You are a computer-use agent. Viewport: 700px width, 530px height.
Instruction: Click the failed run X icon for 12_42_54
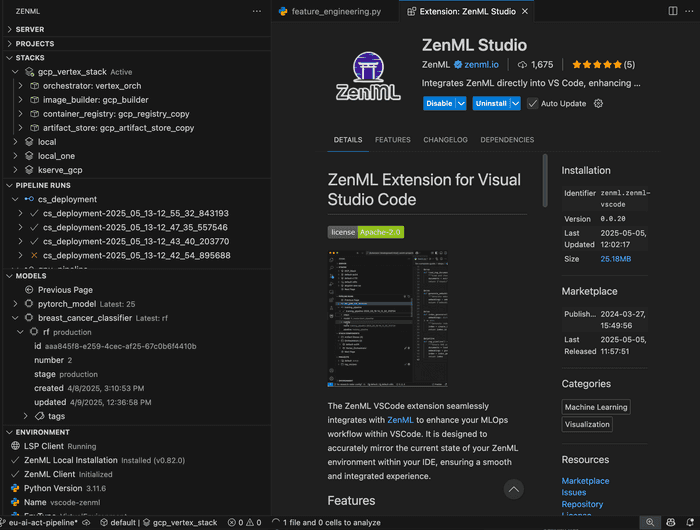34,255
